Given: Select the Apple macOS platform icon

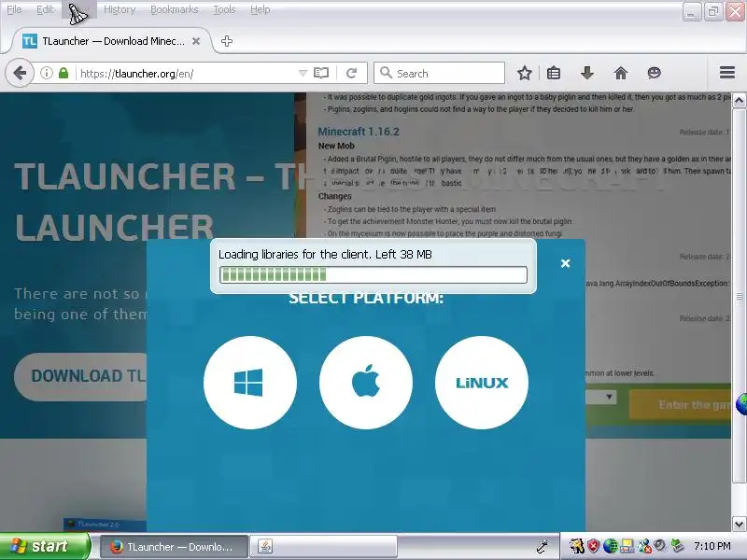Looking at the screenshot, I should [366, 383].
